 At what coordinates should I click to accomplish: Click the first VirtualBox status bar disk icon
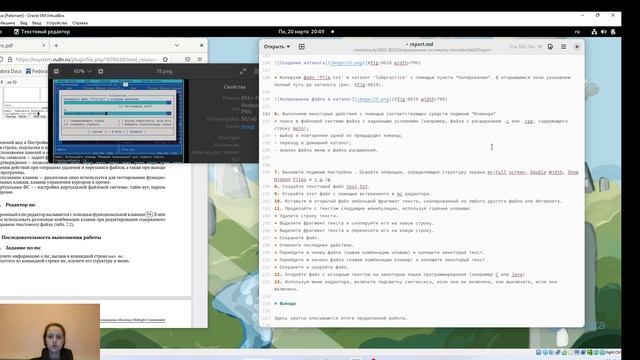click(x=538, y=352)
